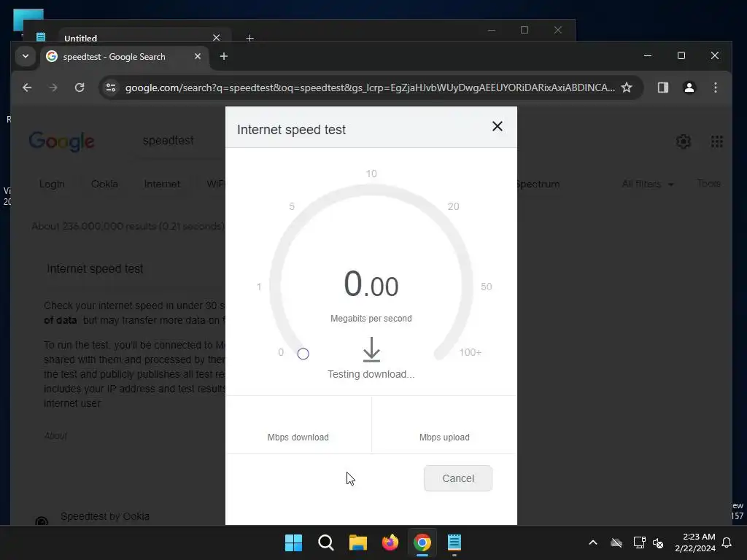Open Chrome side panel
Viewport: 747px width, 560px height.
coord(662,87)
